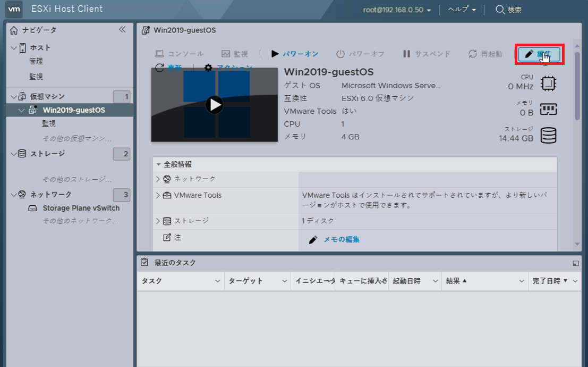Open the ターゲット column dropdown

pyautogui.click(x=285, y=281)
